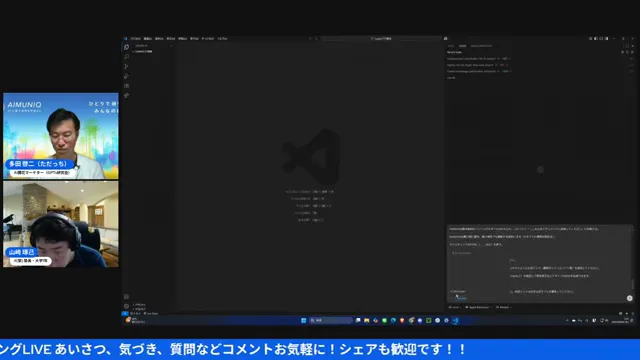This screenshot has width=640, height=360.
Task: Click the activity bar icon below Extensions
Action: point(127,96)
